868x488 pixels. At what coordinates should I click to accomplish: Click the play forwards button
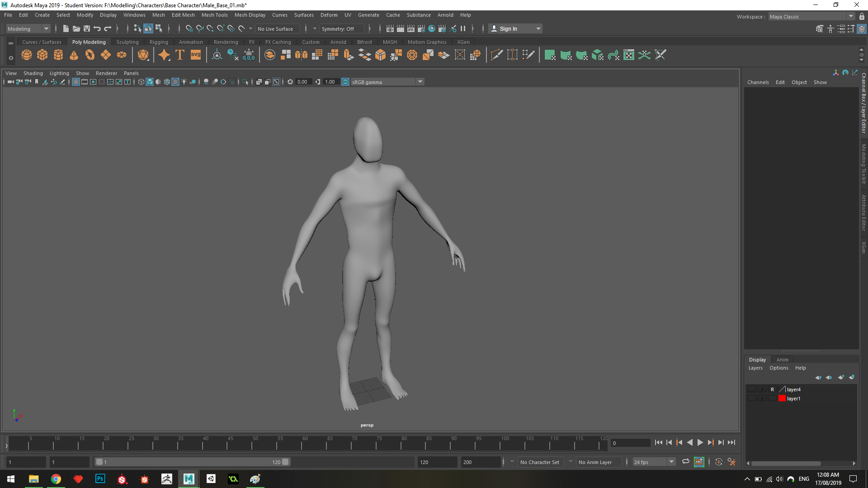pos(700,443)
